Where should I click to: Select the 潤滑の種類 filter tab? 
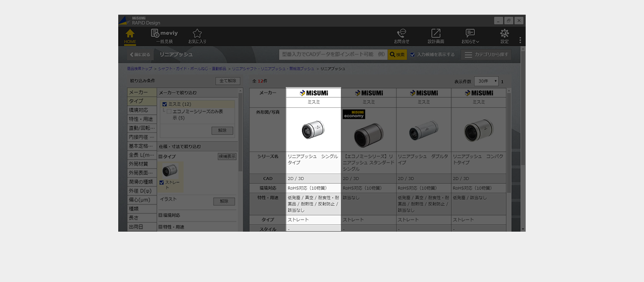pos(142,181)
